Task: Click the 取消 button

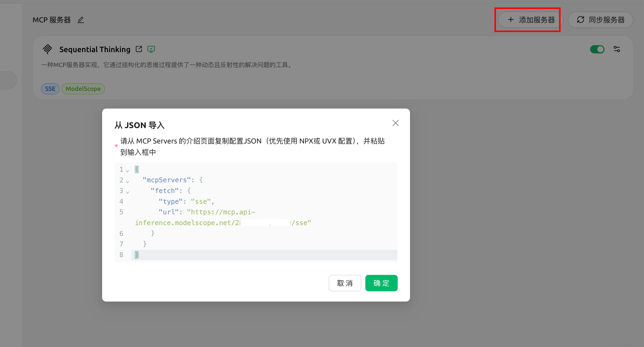Action: [345, 283]
